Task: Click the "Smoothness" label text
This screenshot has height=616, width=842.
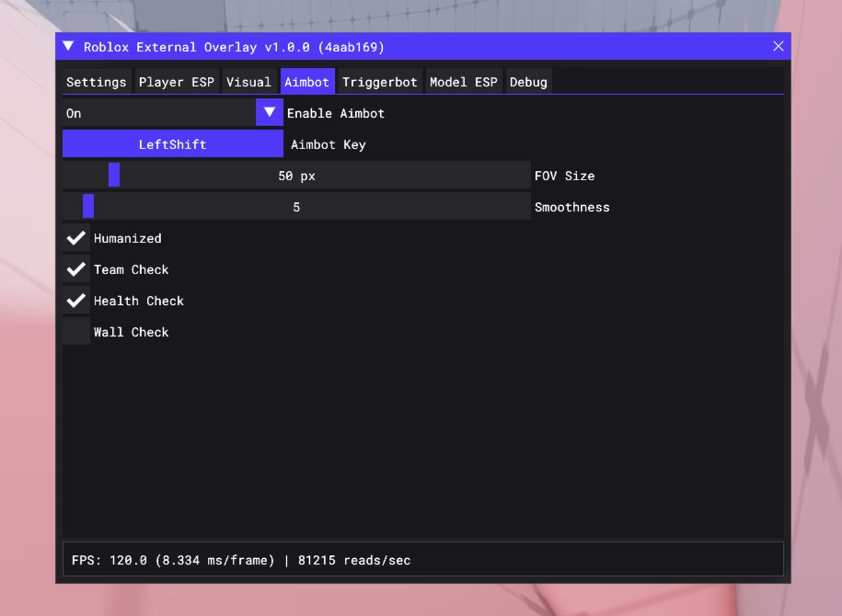Action: click(x=572, y=207)
